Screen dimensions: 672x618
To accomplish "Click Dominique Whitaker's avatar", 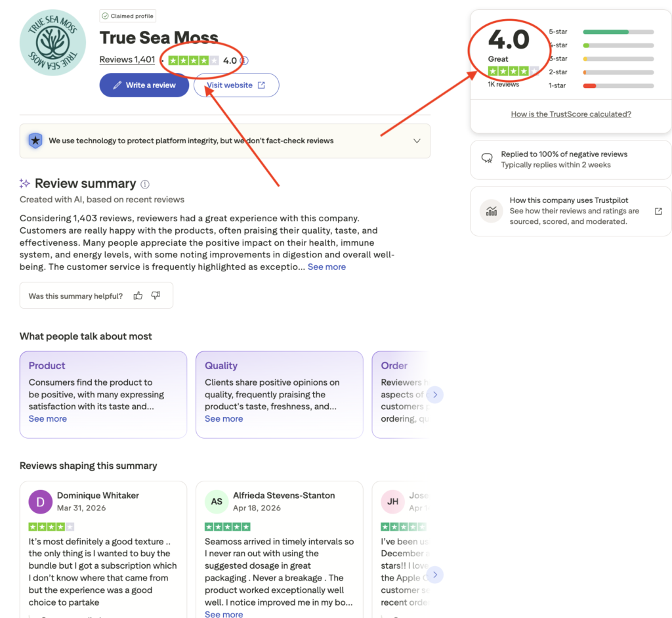I will (40, 502).
